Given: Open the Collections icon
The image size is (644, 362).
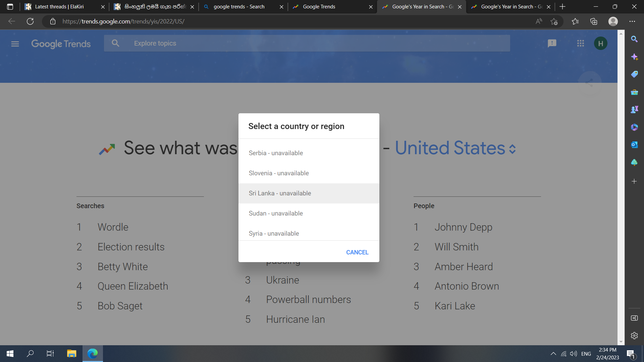Looking at the screenshot, I should pos(594,21).
